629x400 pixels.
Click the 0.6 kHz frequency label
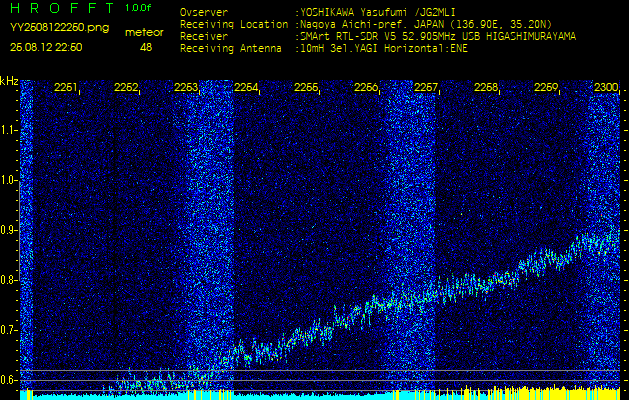point(9,380)
